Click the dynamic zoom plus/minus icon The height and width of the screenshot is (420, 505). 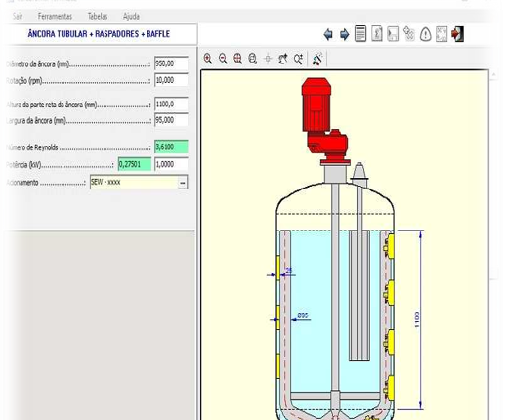tap(298, 59)
